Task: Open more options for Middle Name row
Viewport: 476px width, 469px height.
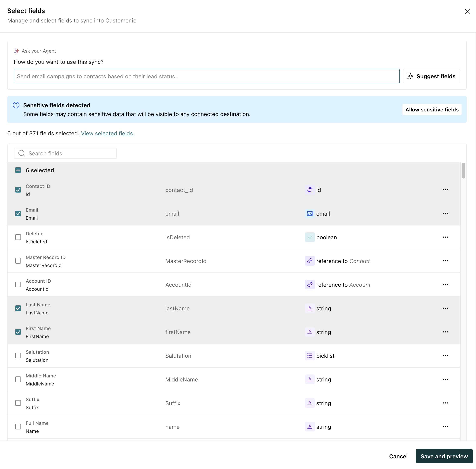Action: [x=445, y=379]
